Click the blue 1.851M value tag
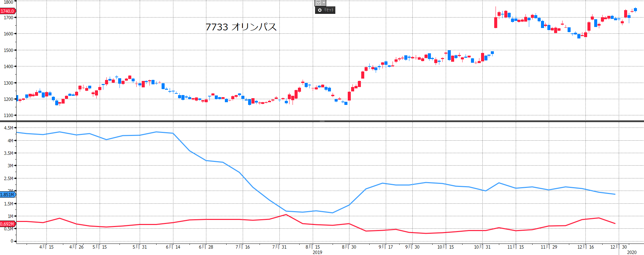The width and height of the screenshot is (644, 255). (x=7, y=195)
